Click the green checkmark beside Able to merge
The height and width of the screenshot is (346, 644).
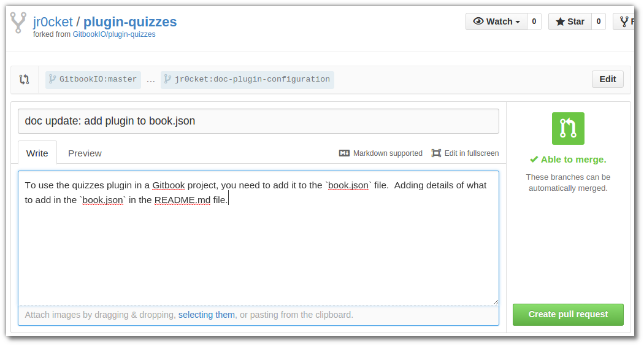(x=534, y=160)
